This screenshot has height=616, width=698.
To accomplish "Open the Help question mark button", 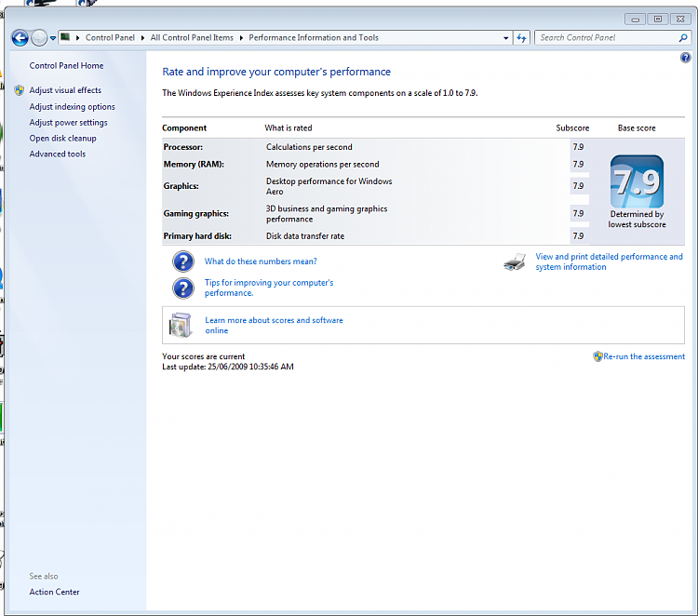I will 686,58.
